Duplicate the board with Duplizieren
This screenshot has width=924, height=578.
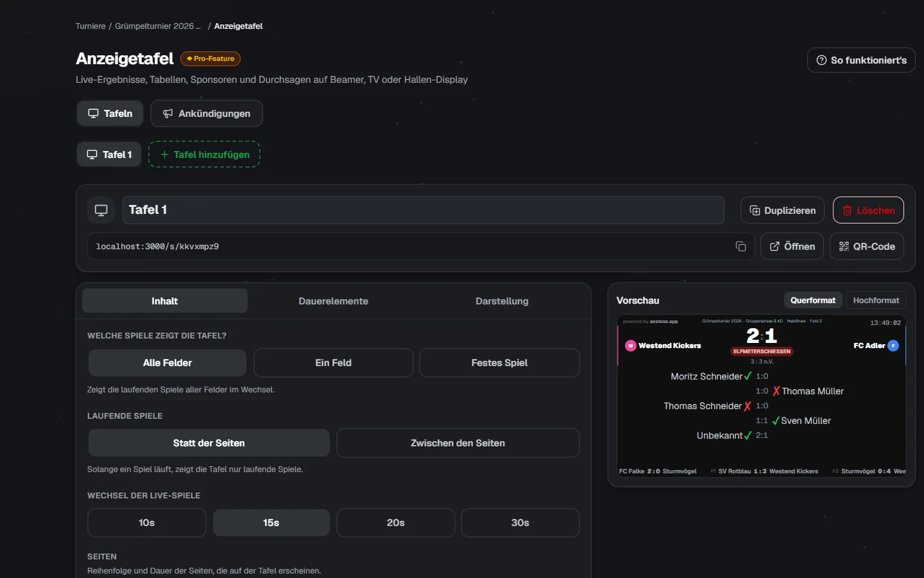[x=782, y=211]
